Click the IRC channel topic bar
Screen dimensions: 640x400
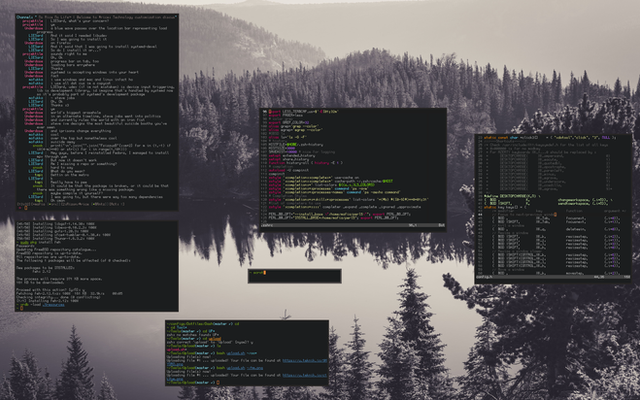[97, 17]
